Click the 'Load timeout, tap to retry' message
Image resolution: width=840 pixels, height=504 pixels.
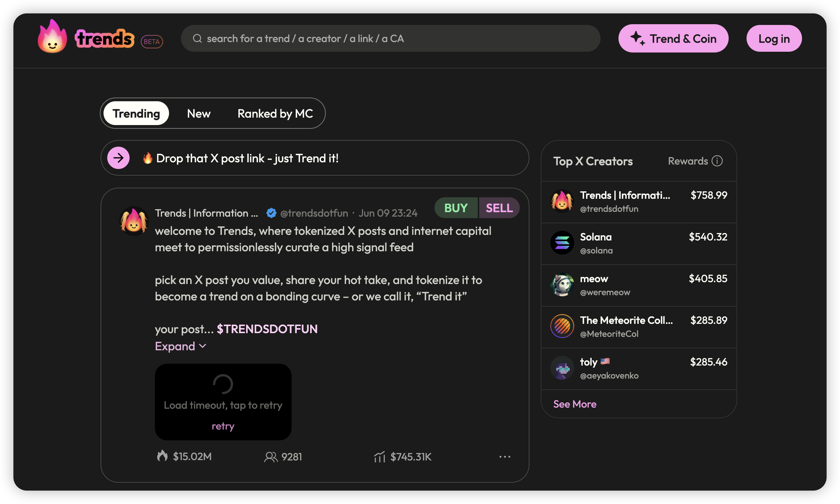(223, 405)
